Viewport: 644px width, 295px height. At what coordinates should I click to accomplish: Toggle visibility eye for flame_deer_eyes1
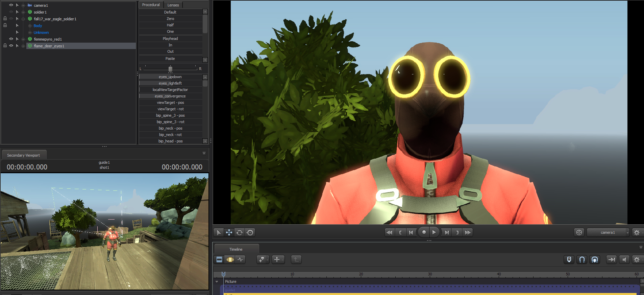tap(11, 46)
